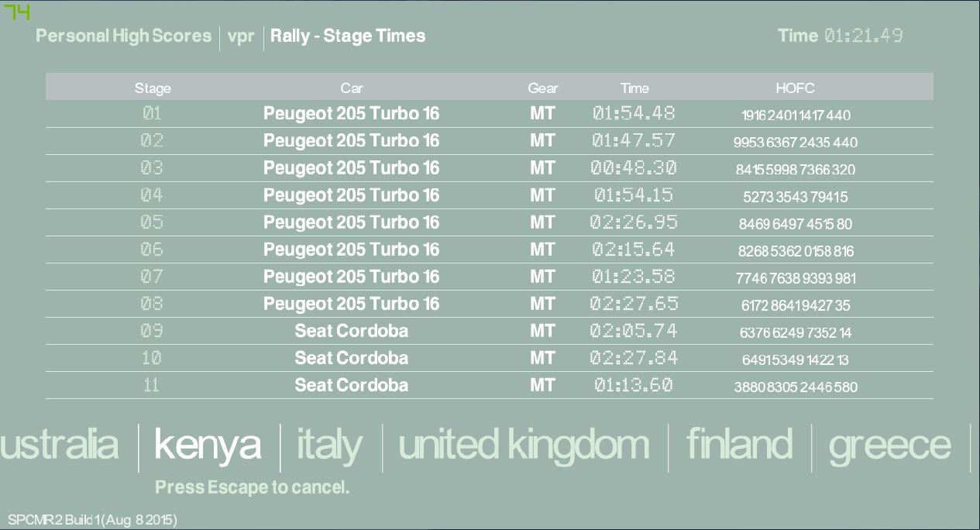Click the Stage column header
Screen dimensions: 980x530
153,88
